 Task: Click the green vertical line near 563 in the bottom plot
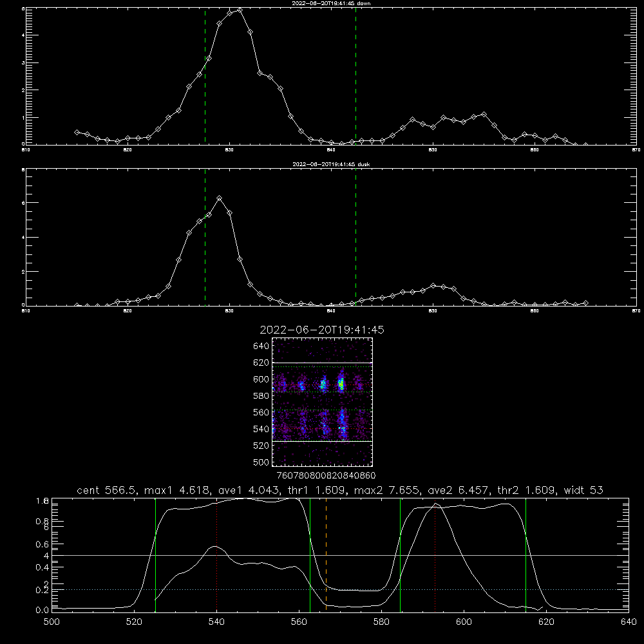coord(310,555)
